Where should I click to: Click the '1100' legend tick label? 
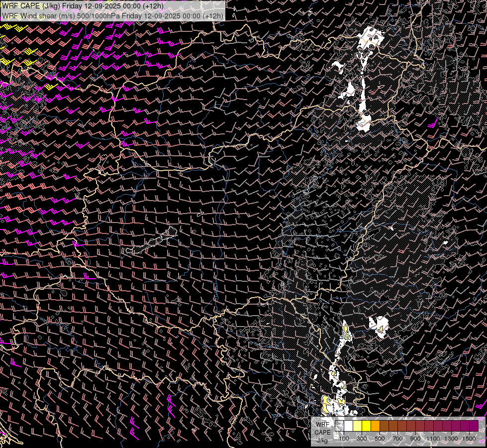(433, 439)
